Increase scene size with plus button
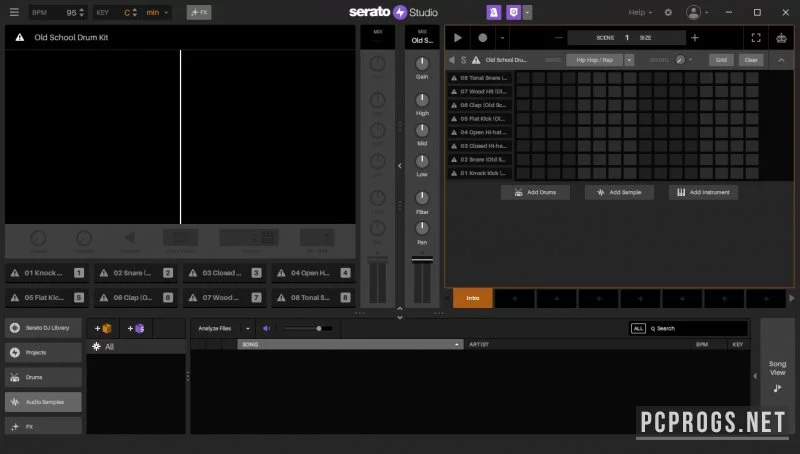Image resolution: width=800 pixels, height=454 pixels. pos(694,38)
